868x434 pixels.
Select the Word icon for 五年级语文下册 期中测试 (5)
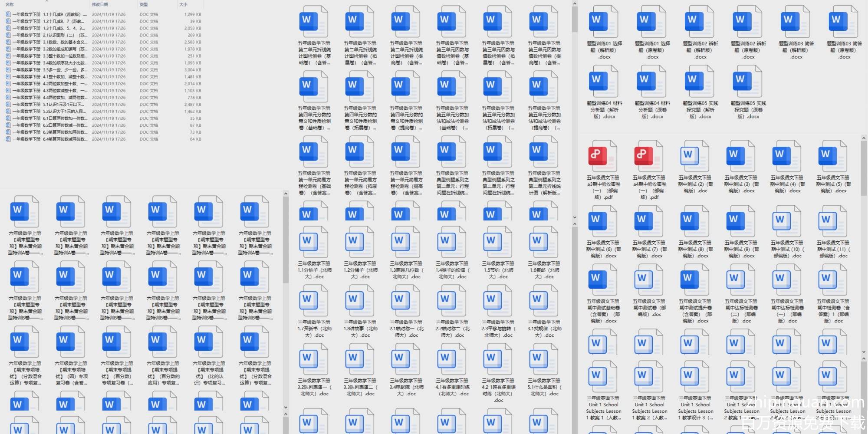(x=832, y=156)
